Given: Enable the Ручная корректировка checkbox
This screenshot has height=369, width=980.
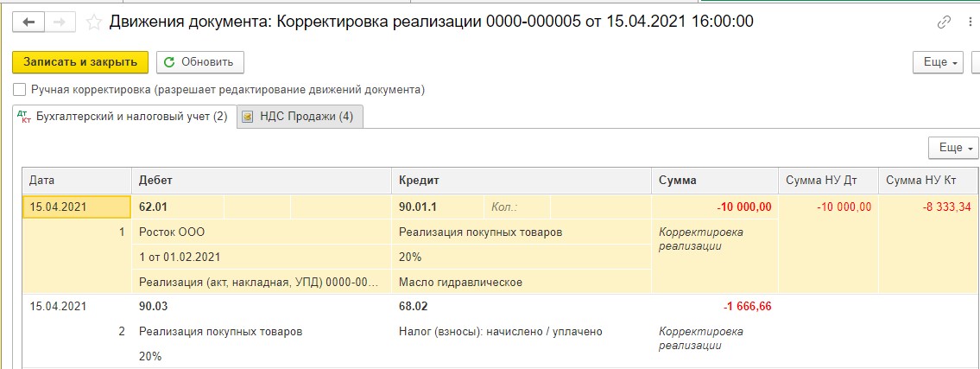Looking at the screenshot, I should [x=19, y=89].
